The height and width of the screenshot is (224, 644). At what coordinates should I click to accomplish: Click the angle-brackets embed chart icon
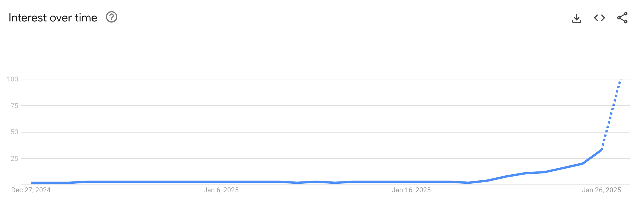(x=599, y=18)
